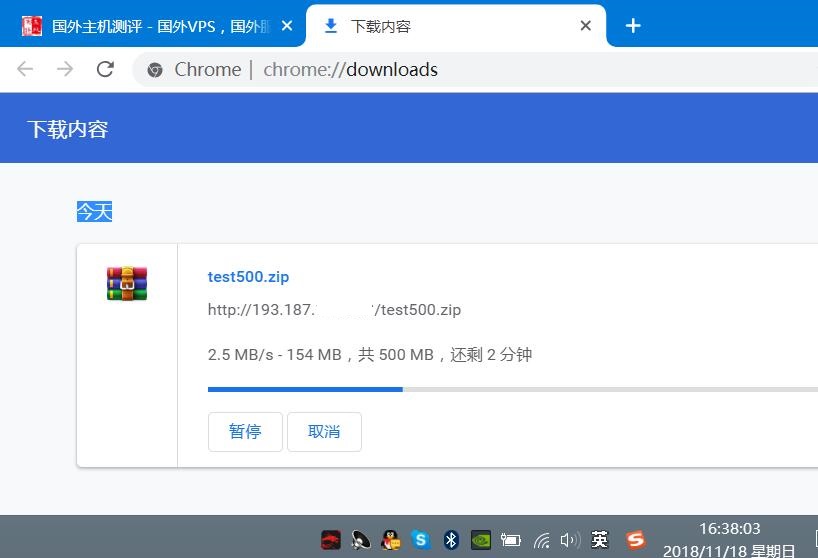Cancel the download with 取消 button
This screenshot has width=818, height=558.
(x=324, y=432)
